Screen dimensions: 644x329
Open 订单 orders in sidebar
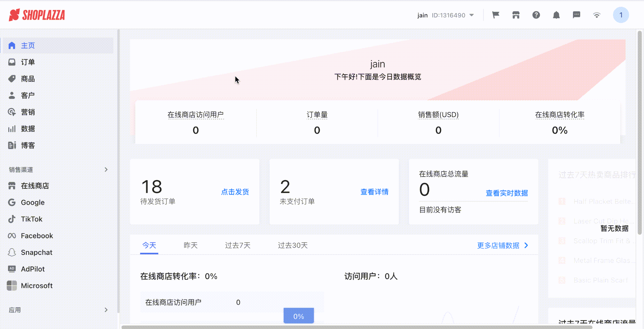(x=58, y=62)
